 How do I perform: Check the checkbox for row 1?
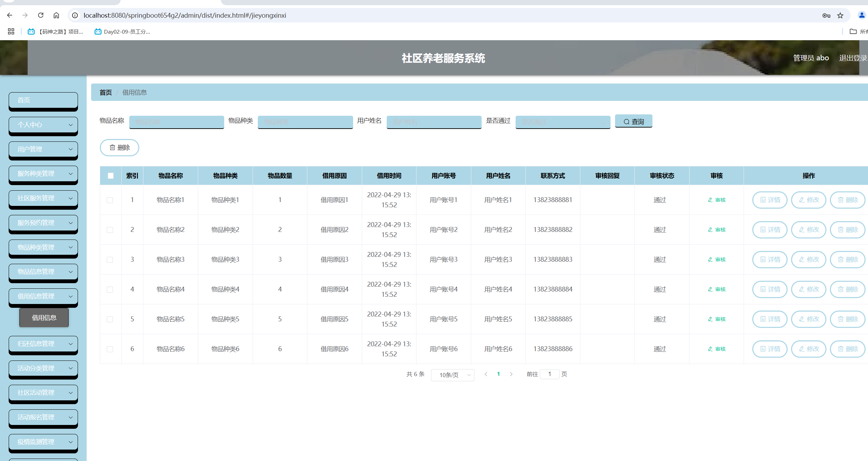tap(110, 200)
